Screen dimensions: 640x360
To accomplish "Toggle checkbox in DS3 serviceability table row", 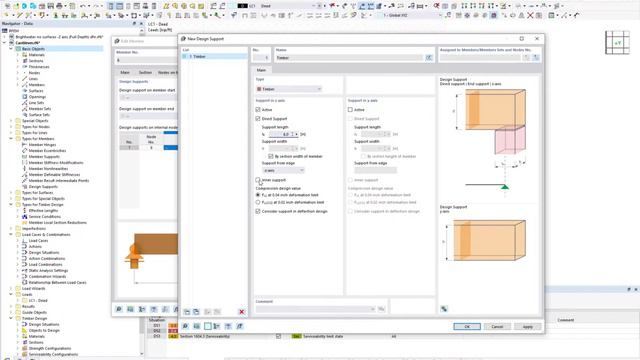I will (x=278, y=336).
